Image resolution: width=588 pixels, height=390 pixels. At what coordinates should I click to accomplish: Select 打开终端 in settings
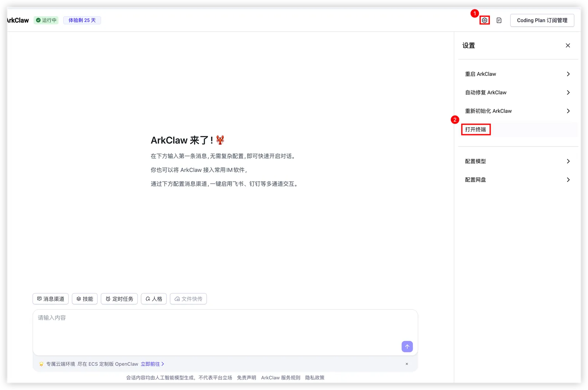point(476,130)
